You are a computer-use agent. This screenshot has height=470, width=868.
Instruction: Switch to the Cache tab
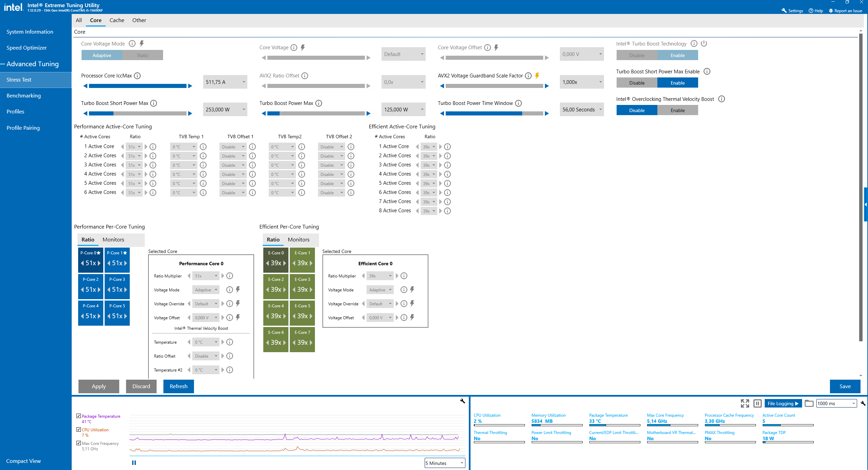coord(117,20)
